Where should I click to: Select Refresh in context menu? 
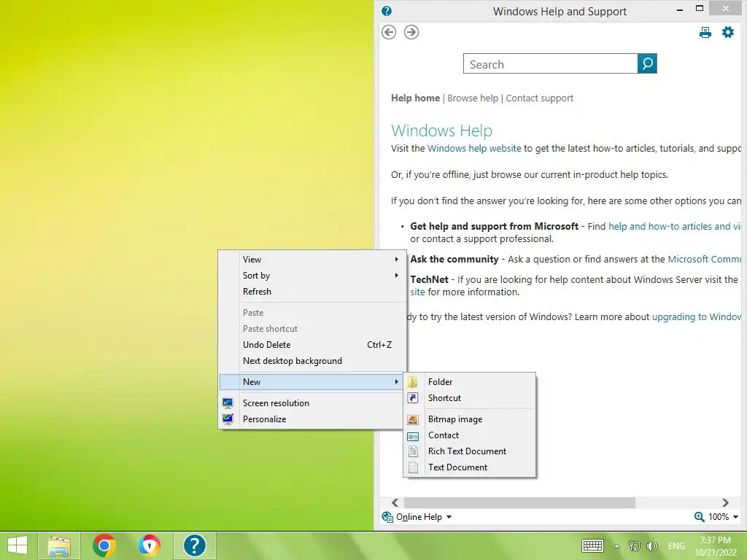pyautogui.click(x=311, y=292)
